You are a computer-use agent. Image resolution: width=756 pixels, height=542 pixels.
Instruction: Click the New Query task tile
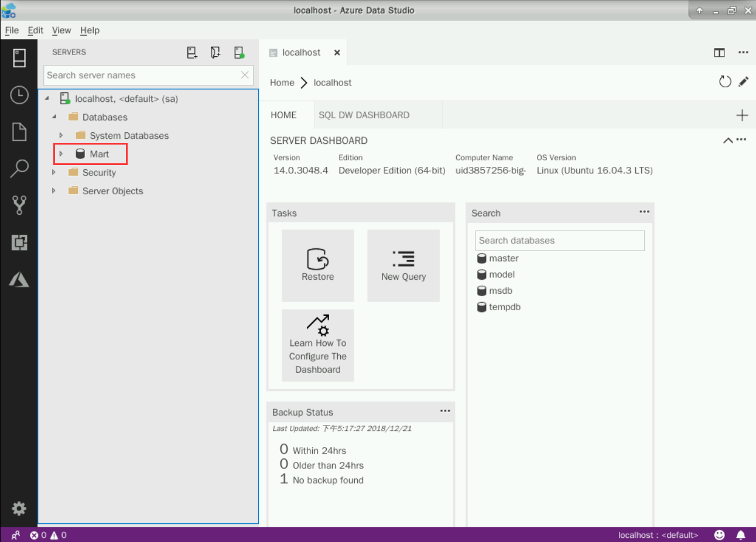(403, 266)
